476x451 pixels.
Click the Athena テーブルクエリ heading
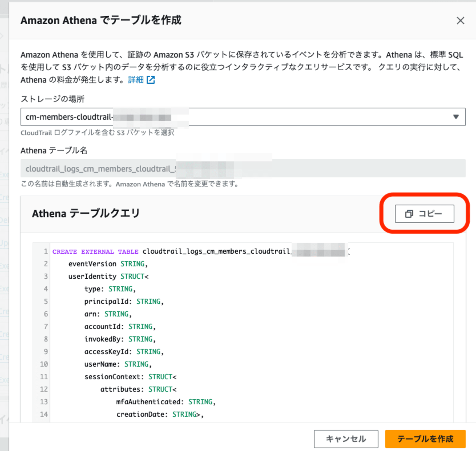[x=86, y=213]
